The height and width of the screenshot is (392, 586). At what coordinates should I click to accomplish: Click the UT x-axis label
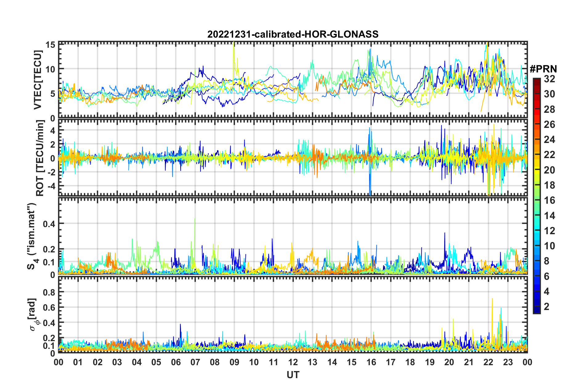point(293,375)
